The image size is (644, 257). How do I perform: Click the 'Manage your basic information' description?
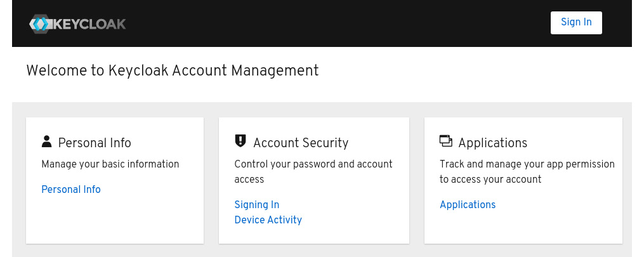coord(110,164)
